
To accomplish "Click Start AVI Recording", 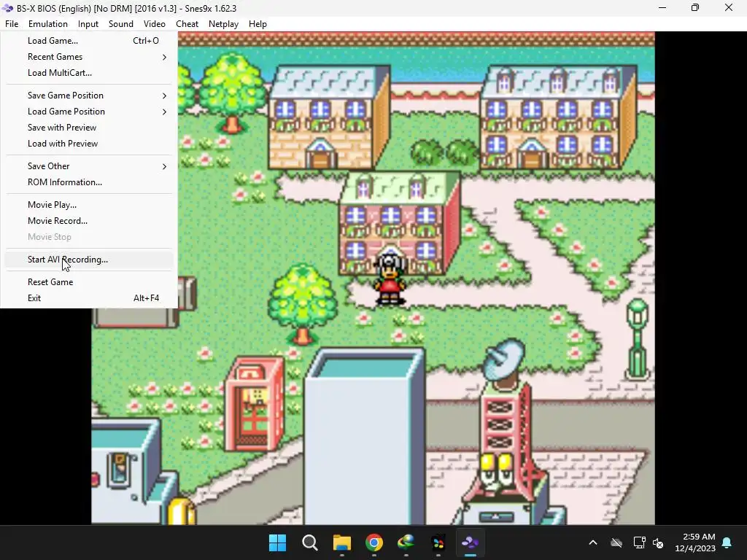I will point(89,260).
